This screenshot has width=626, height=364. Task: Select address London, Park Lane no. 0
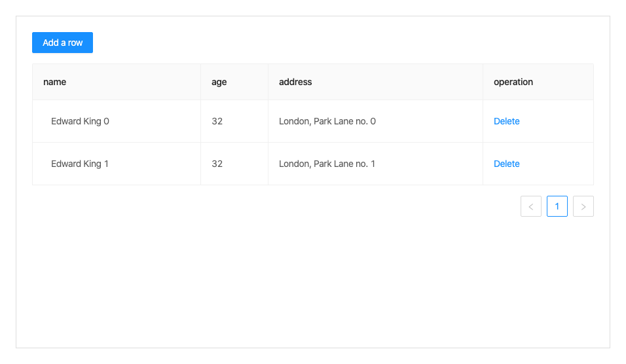click(327, 121)
